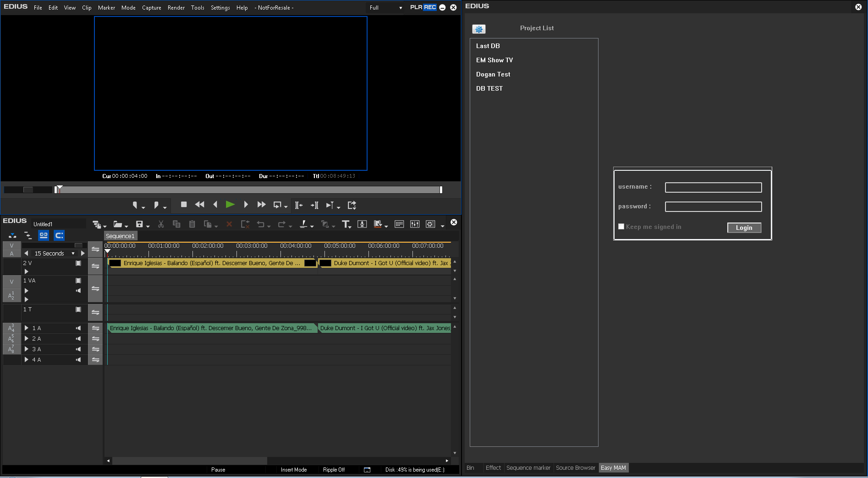Check Keep me signed in
Image resolution: width=868 pixels, height=478 pixels.
621,227
